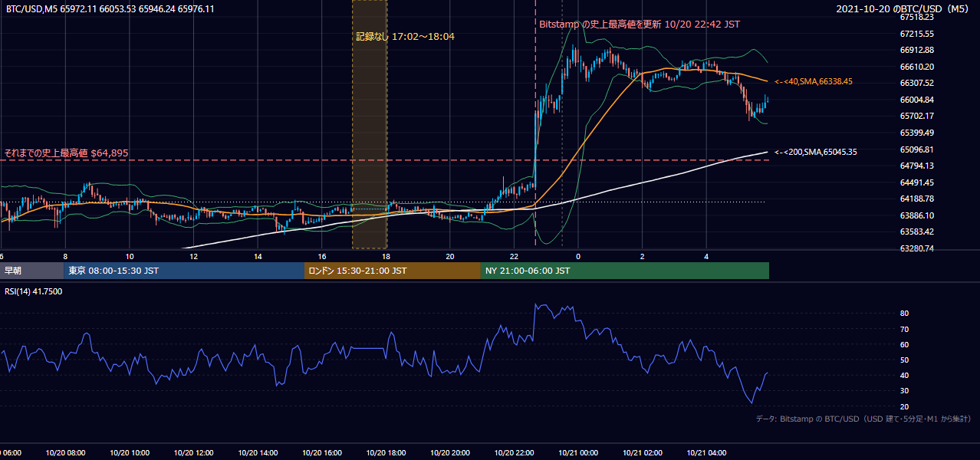
Task: Click RSI axis level 60
Action: point(904,344)
